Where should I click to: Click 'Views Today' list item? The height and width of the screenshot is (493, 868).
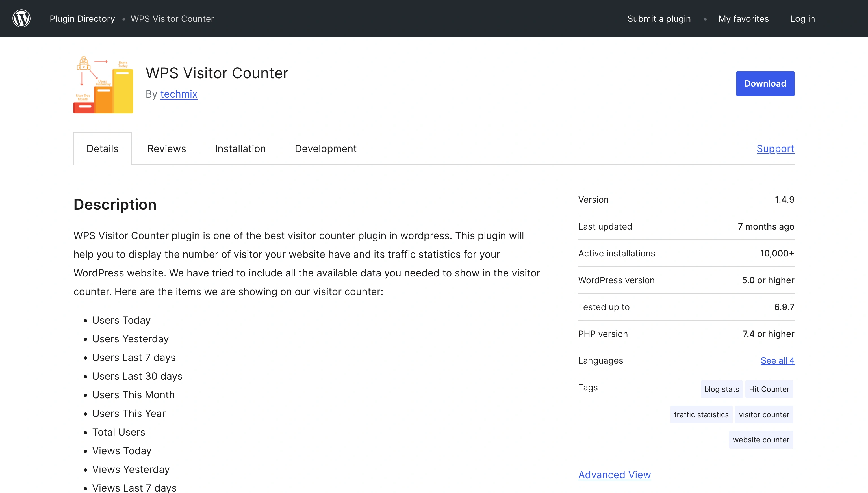122,450
